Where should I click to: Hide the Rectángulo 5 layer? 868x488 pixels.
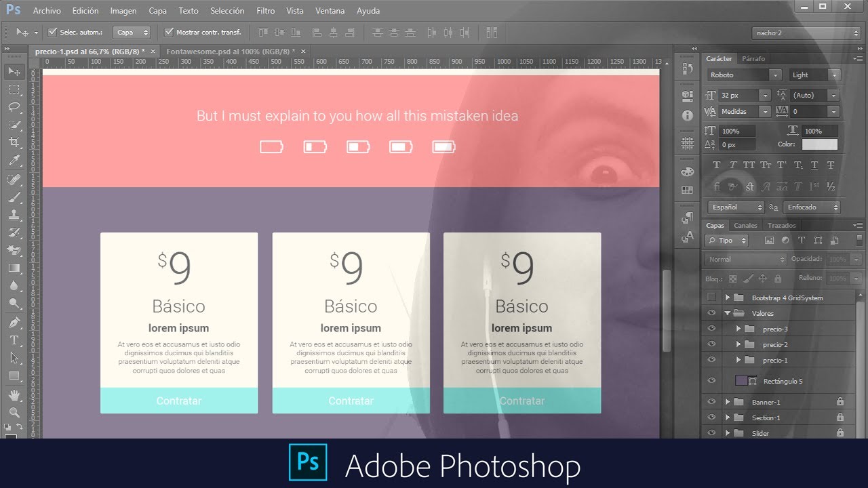click(711, 381)
